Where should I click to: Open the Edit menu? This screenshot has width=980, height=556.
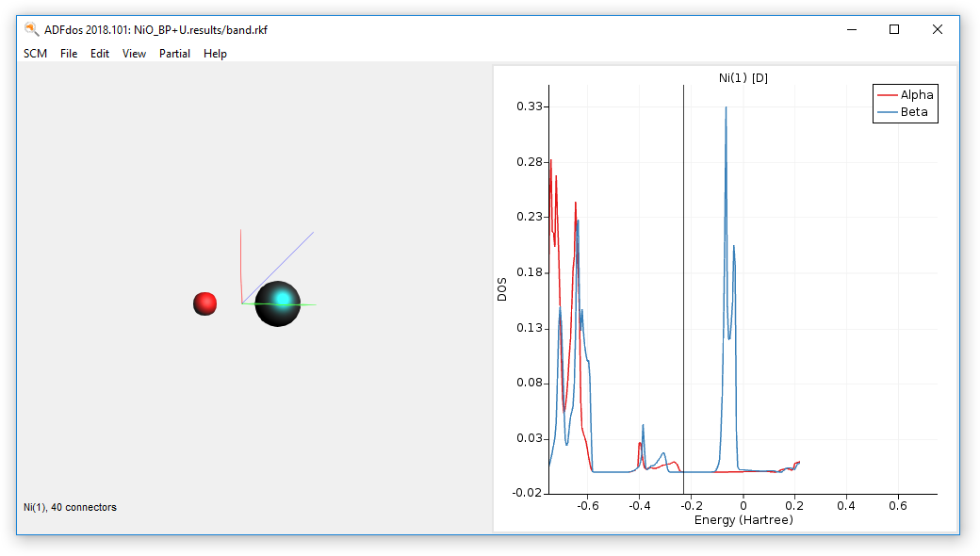coord(100,54)
